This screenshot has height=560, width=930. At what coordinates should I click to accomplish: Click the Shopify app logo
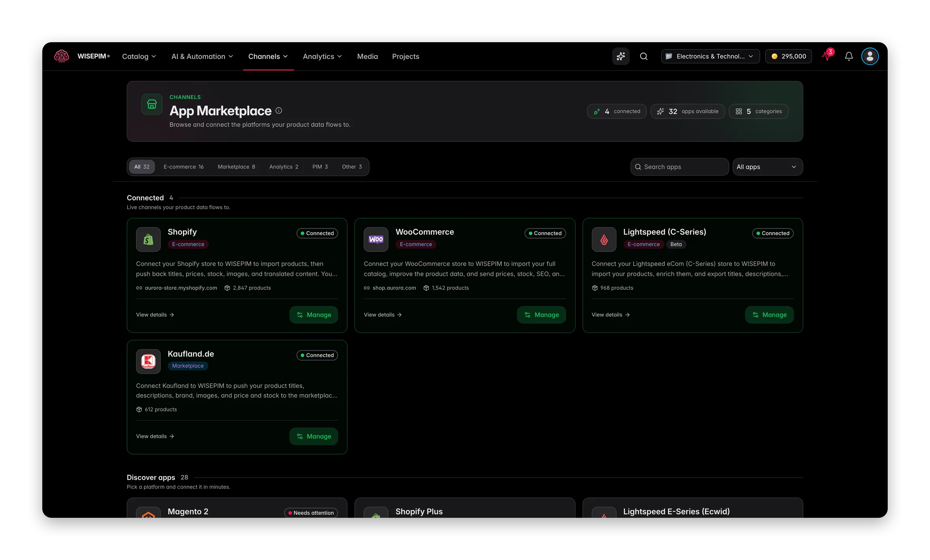click(x=148, y=239)
